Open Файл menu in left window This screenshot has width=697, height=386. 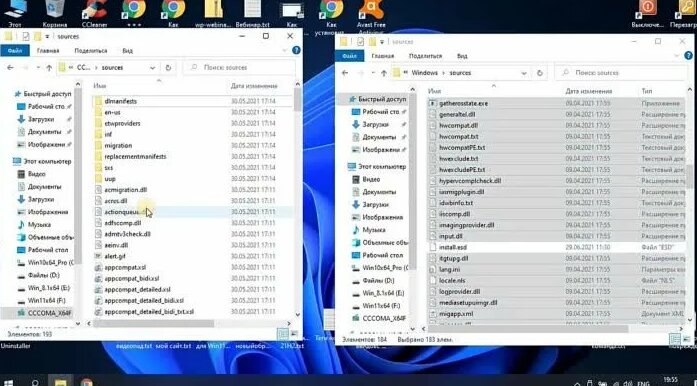(x=15, y=51)
